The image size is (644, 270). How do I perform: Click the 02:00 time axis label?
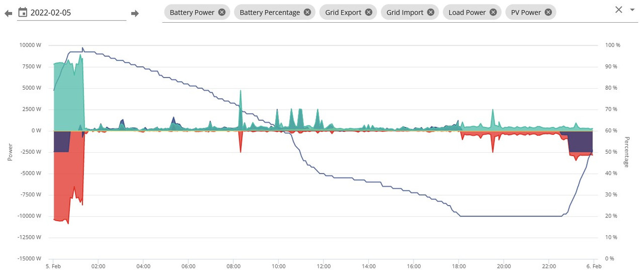98,266
